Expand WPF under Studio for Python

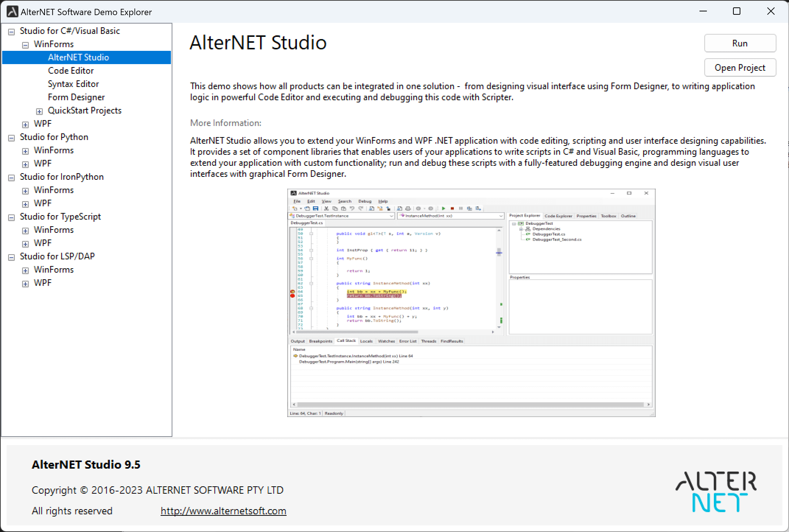click(x=25, y=164)
